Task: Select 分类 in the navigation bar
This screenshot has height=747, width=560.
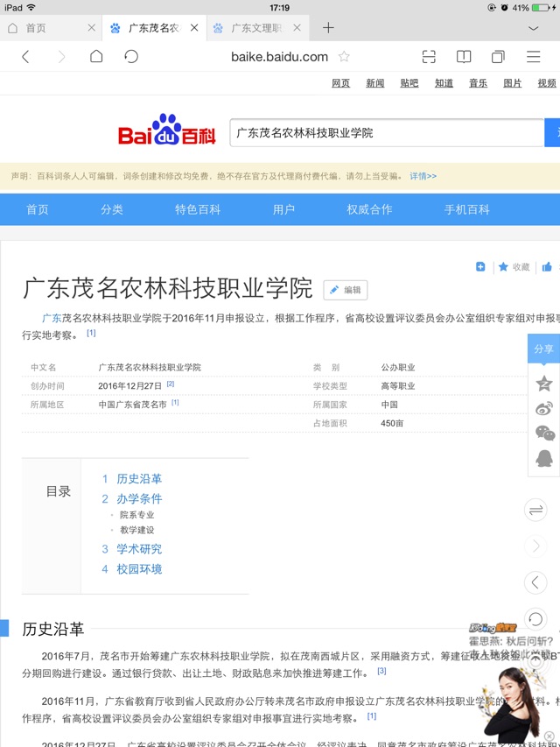Action: (112, 209)
